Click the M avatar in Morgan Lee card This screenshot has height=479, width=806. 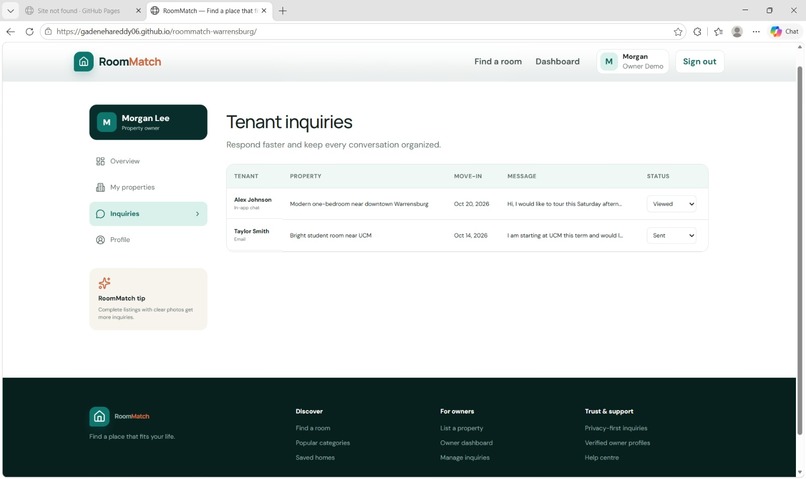point(106,122)
